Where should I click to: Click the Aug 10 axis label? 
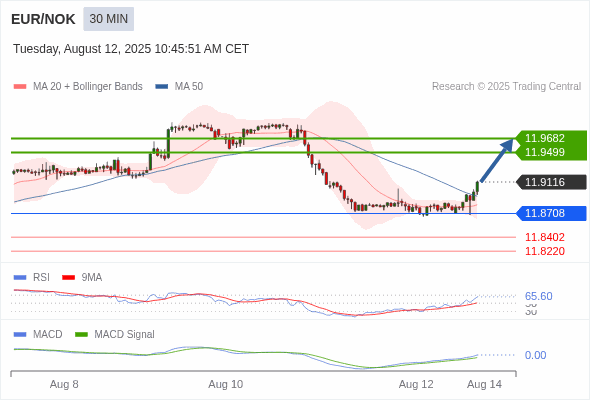click(x=226, y=384)
